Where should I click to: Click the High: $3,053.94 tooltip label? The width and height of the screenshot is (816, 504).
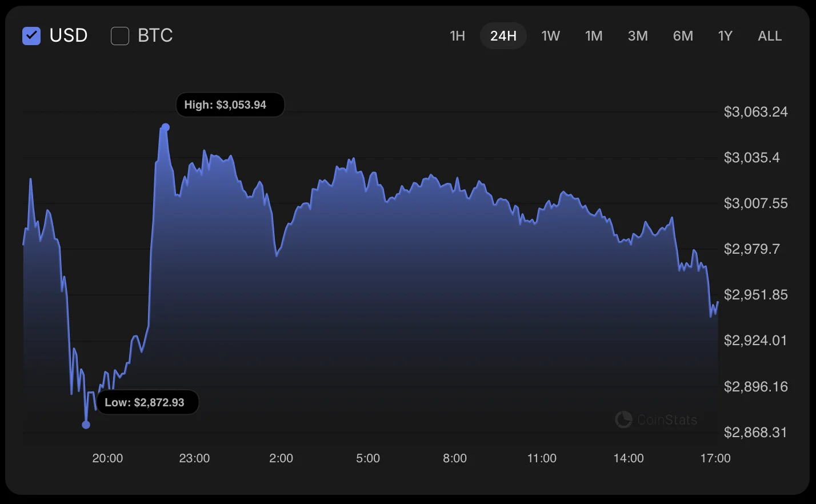(230, 105)
